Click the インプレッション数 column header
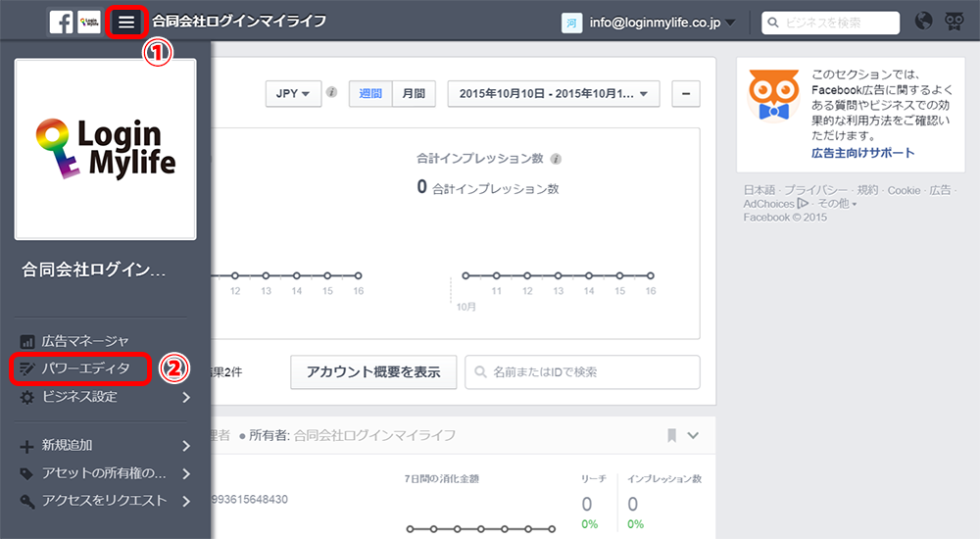The width and height of the screenshot is (980, 539). click(x=664, y=478)
